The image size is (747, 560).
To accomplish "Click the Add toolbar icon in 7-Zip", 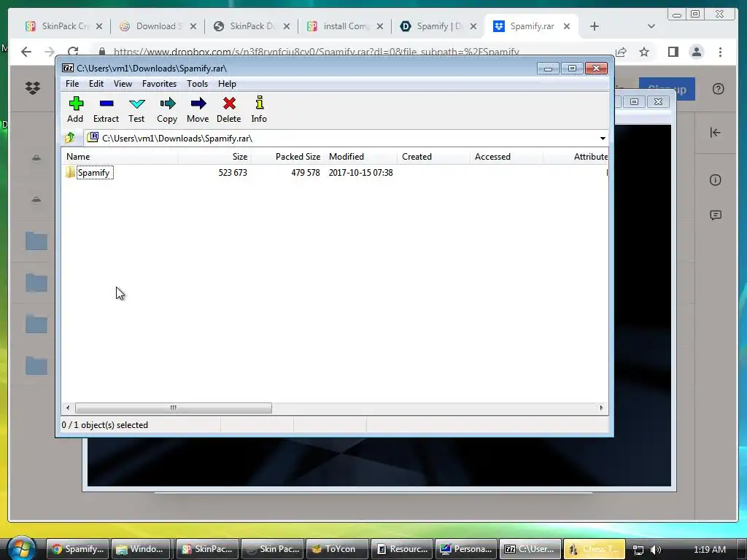I will [x=75, y=109].
